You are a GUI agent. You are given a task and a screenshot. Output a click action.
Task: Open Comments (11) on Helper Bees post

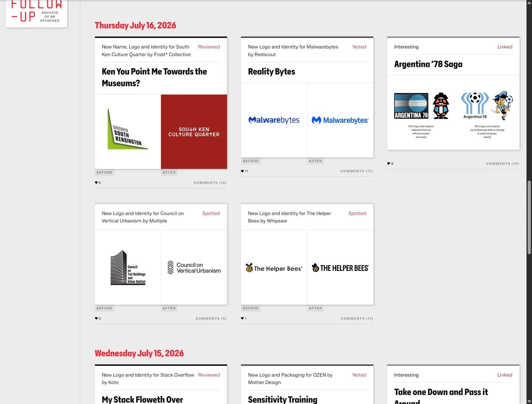coord(357,319)
